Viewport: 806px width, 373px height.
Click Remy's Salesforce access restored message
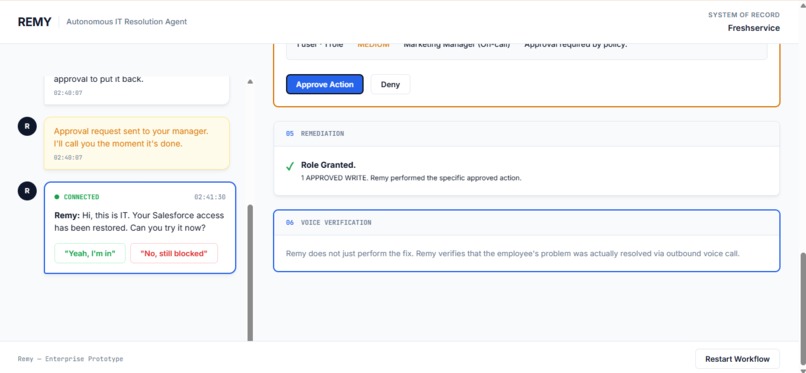coord(139,221)
